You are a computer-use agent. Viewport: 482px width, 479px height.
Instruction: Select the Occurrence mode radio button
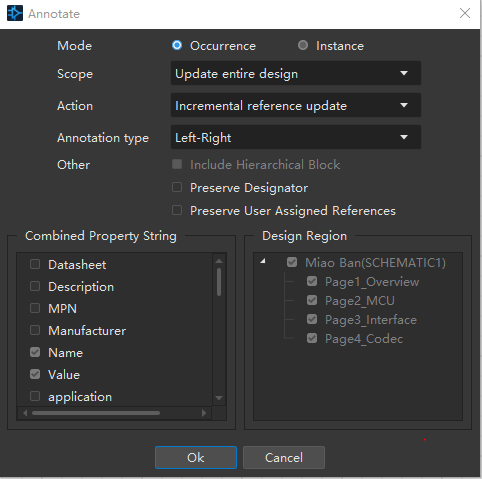click(177, 45)
